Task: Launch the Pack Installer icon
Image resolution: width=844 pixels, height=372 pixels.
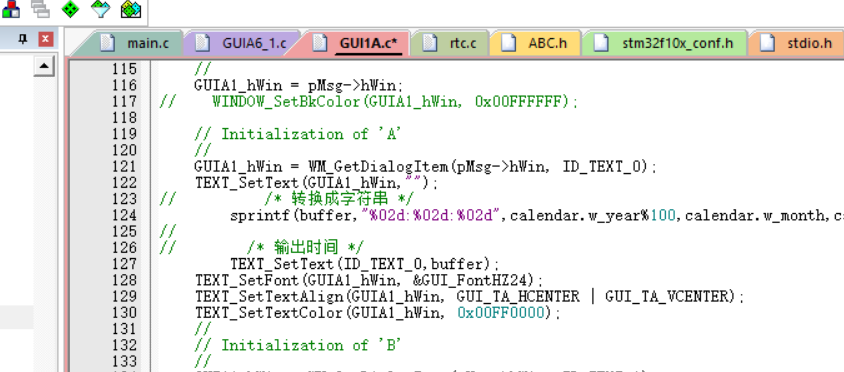Action: pyautogui.click(x=131, y=8)
